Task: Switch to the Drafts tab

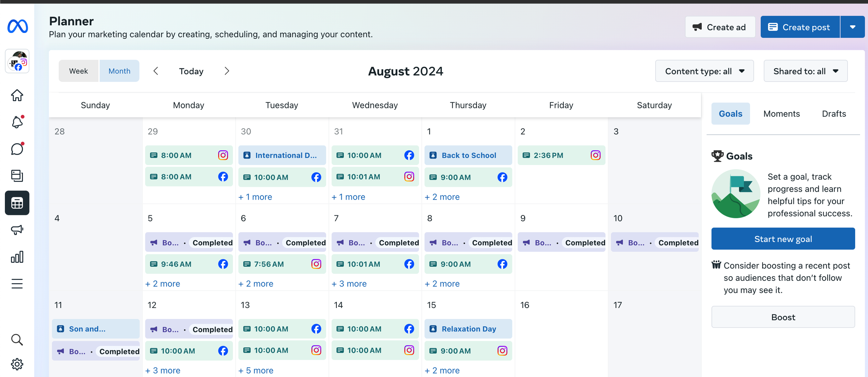Action: [x=834, y=114]
